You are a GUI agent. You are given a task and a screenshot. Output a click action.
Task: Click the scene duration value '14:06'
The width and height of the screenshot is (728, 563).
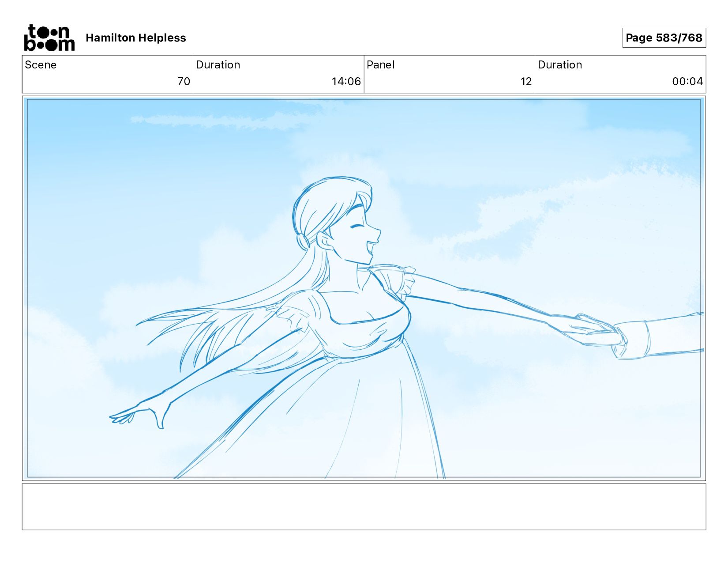click(x=346, y=82)
